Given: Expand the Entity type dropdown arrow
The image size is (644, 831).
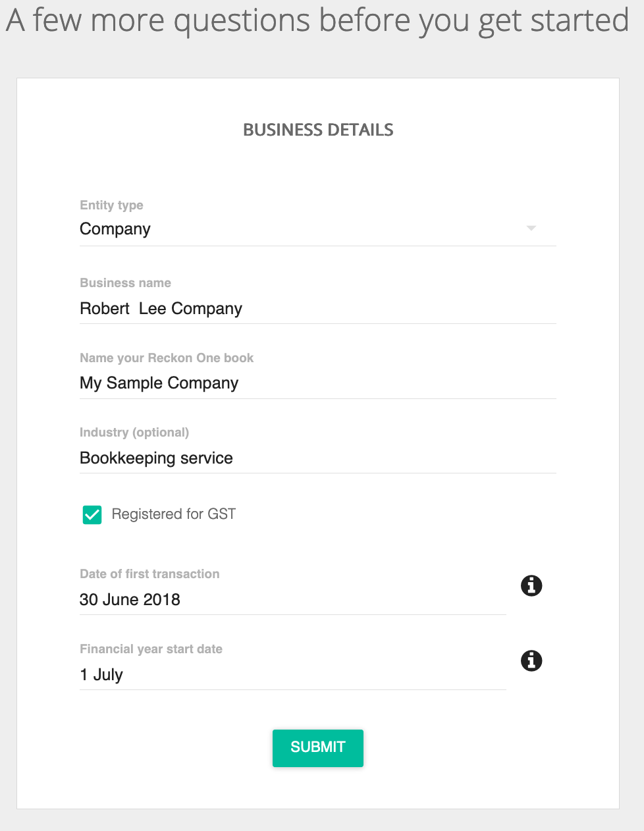Looking at the screenshot, I should (x=531, y=228).
